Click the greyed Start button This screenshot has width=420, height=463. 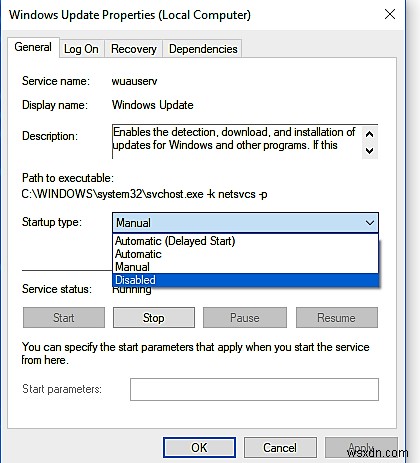(x=64, y=318)
